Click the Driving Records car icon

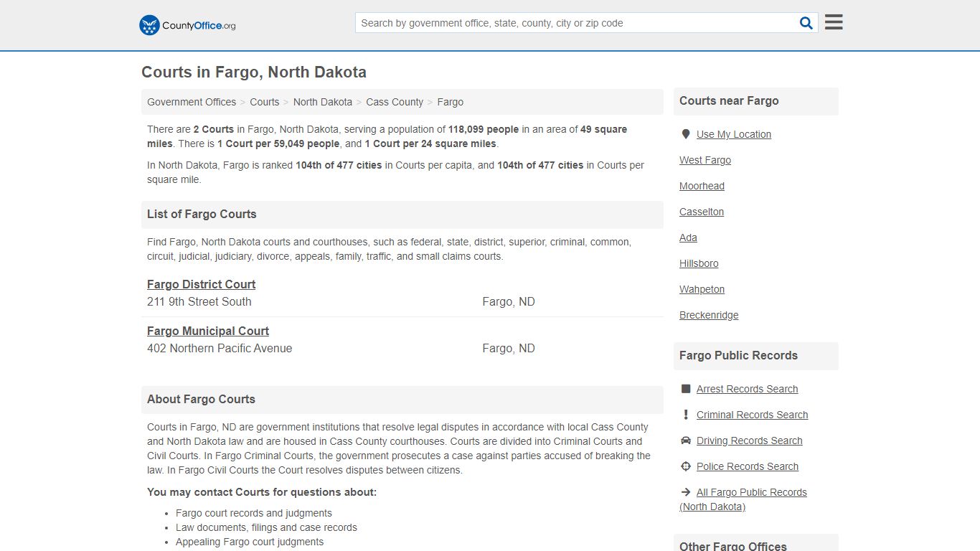tap(685, 441)
